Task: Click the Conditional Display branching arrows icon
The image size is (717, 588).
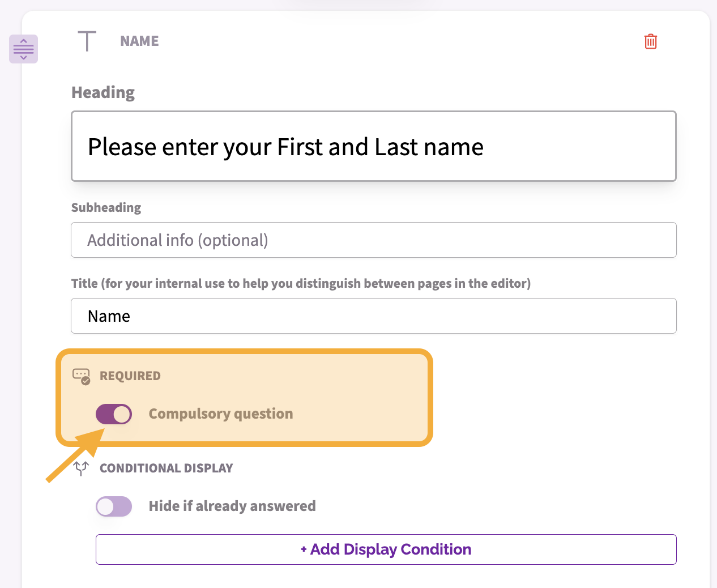Action: (x=82, y=468)
